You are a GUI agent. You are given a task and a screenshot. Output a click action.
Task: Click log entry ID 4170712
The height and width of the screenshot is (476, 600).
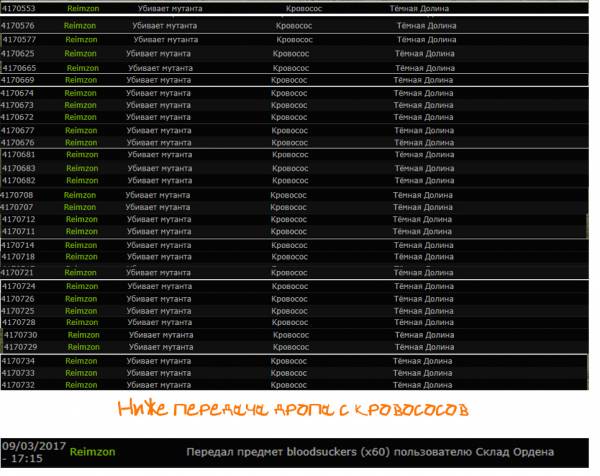19,219
